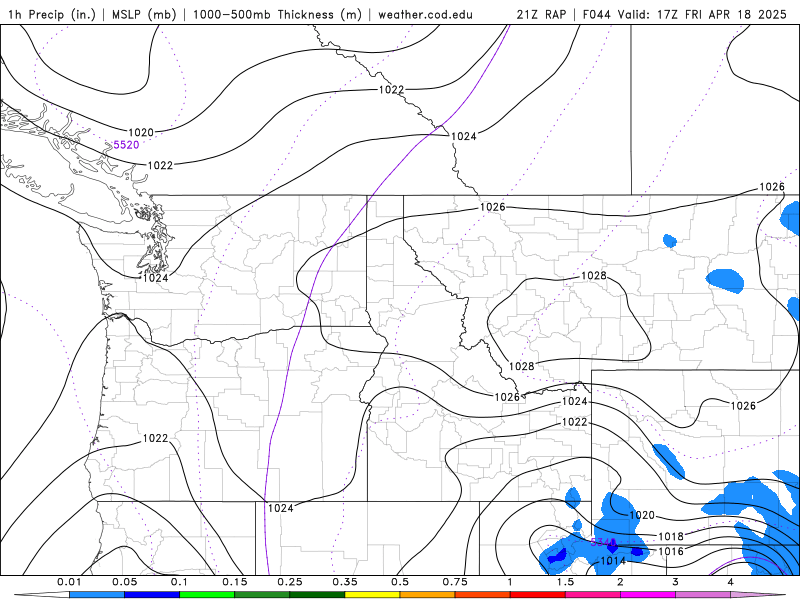
Task: Click the yellow 0.35–0.5 legend swatch
Action: pyautogui.click(x=372, y=595)
